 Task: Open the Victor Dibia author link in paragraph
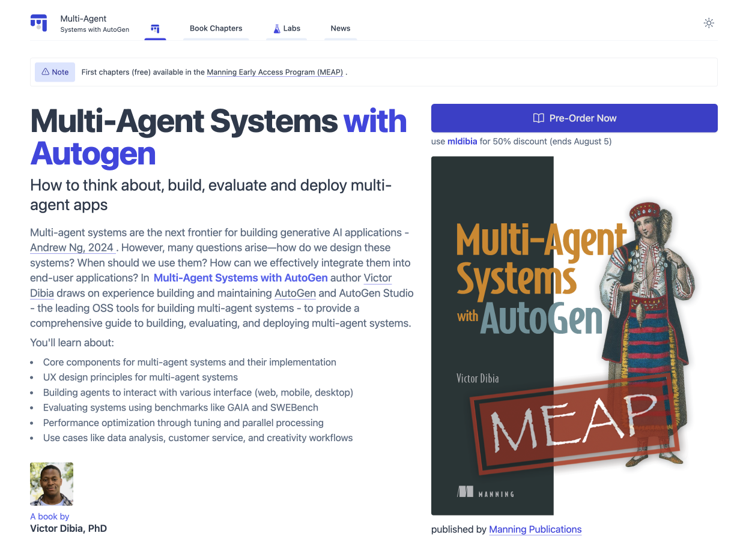click(211, 286)
